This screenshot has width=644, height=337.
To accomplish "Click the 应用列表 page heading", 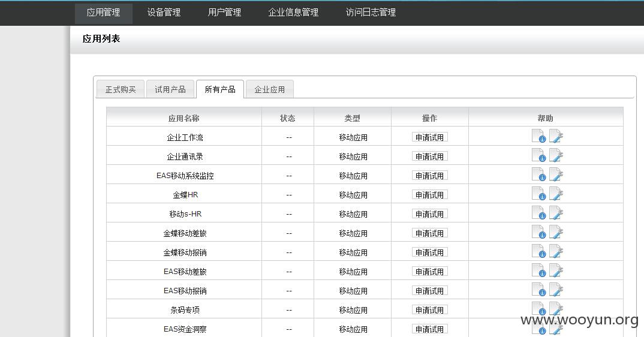I will (101, 38).
